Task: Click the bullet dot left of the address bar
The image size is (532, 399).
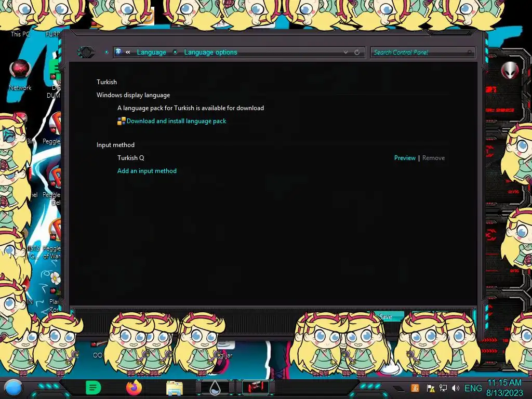Action: [107, 52]
